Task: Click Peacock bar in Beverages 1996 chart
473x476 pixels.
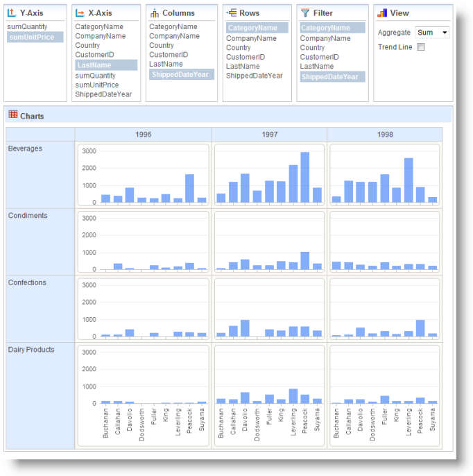Action: (x=189, y=188)
